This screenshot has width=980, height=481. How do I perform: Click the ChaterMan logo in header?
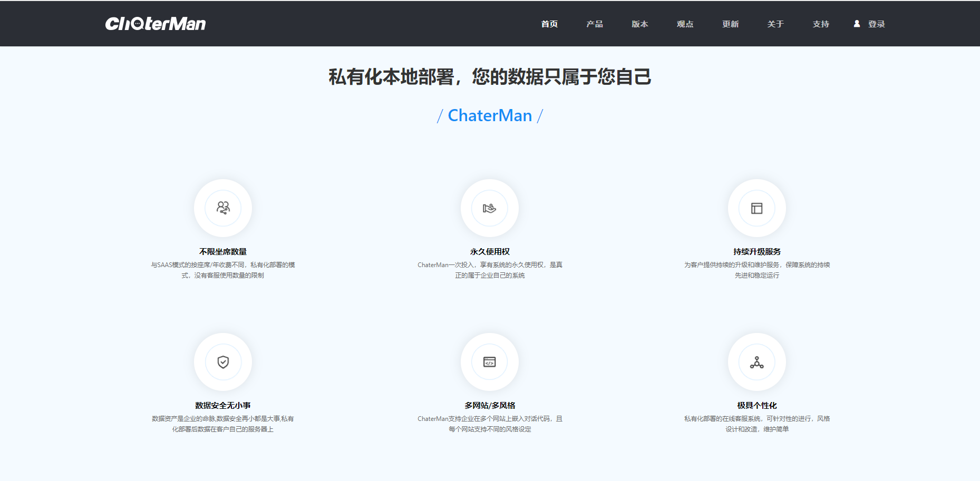point(156,24)
